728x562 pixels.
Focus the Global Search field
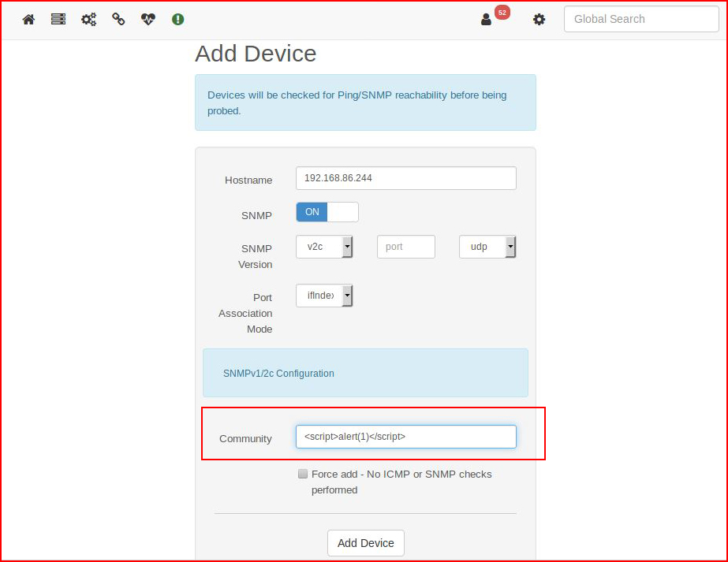(x=641, y=19)
